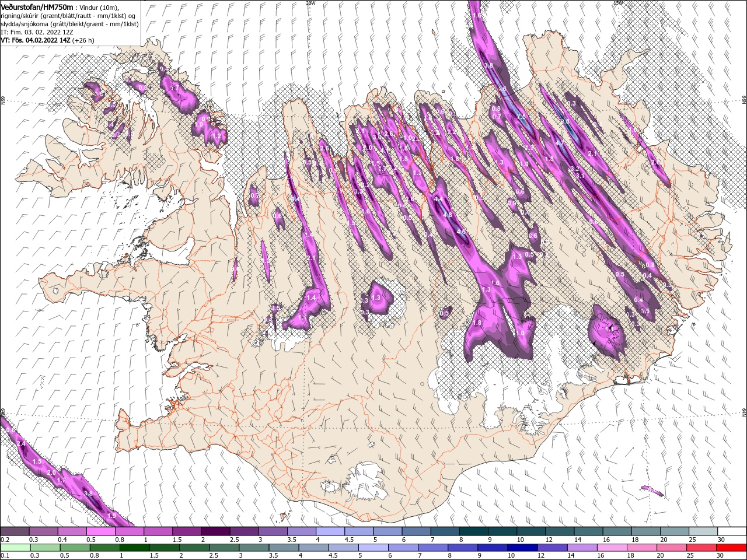Pick bottom legend swatch starting at 12
The image size is (747, 560).
pos(553,548)
